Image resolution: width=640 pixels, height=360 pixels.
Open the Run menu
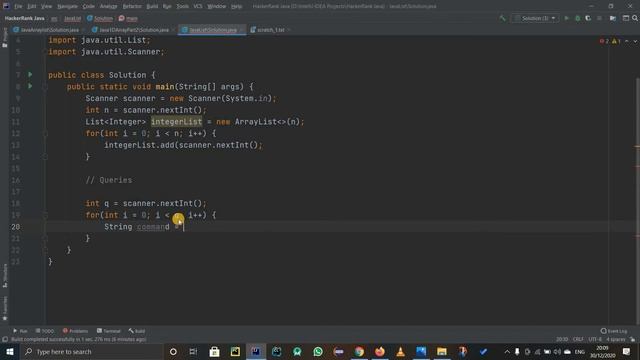click(167, 6)
